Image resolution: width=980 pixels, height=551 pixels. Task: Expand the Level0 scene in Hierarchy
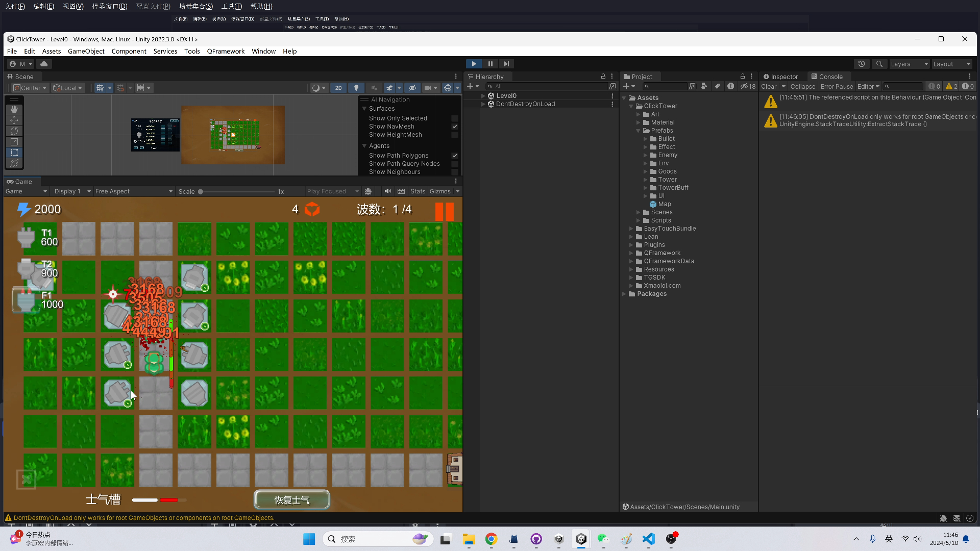click(x=483, y=96)
